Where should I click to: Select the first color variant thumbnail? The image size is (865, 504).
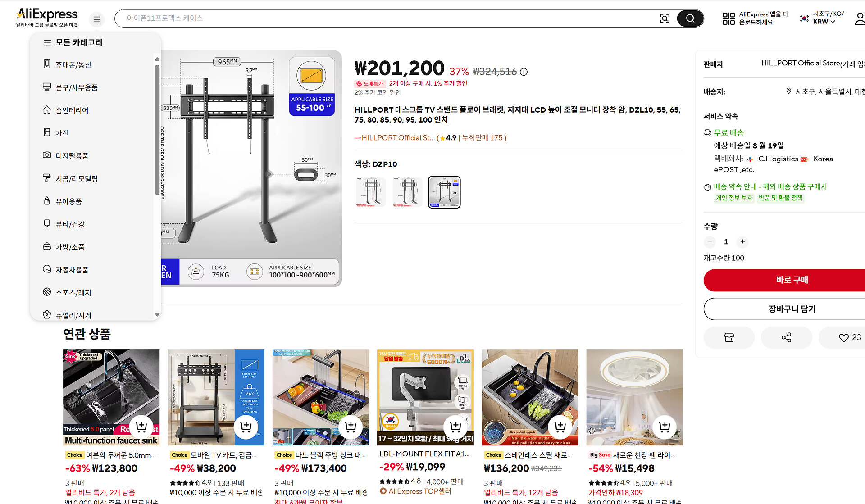(x=370, y=192)
